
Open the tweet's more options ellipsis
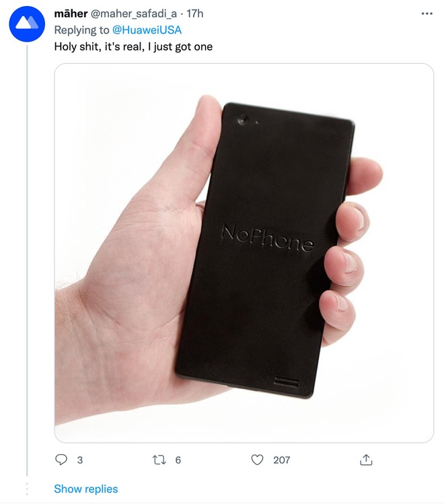(x=427, y=13)
